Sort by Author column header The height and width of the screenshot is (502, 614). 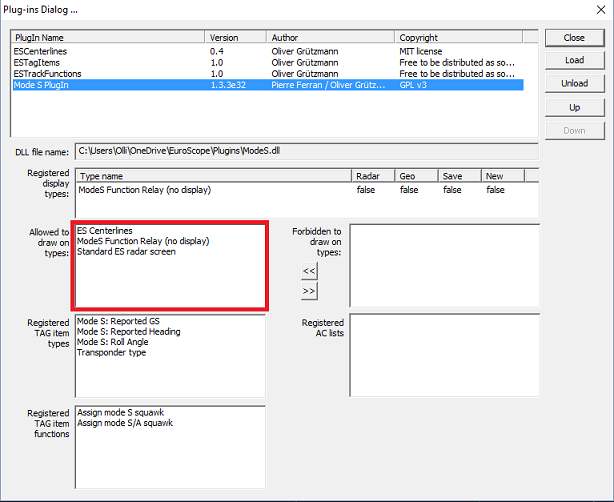(330, 38)
